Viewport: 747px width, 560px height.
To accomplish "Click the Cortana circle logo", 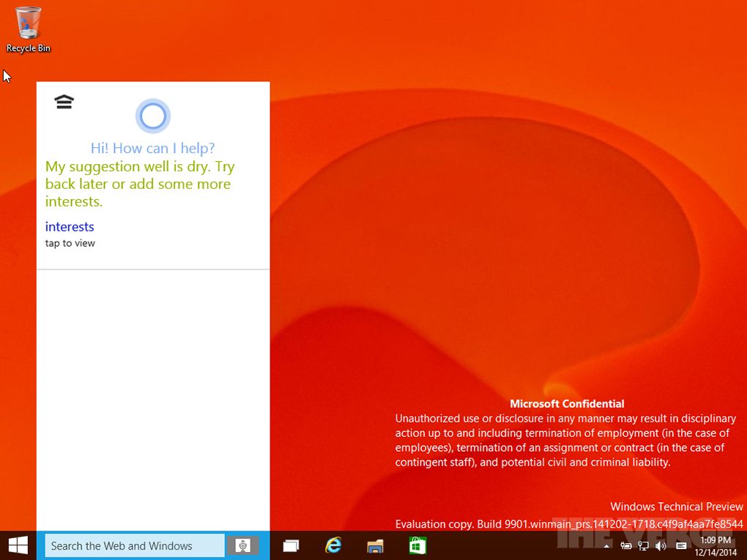I will 152,116.
